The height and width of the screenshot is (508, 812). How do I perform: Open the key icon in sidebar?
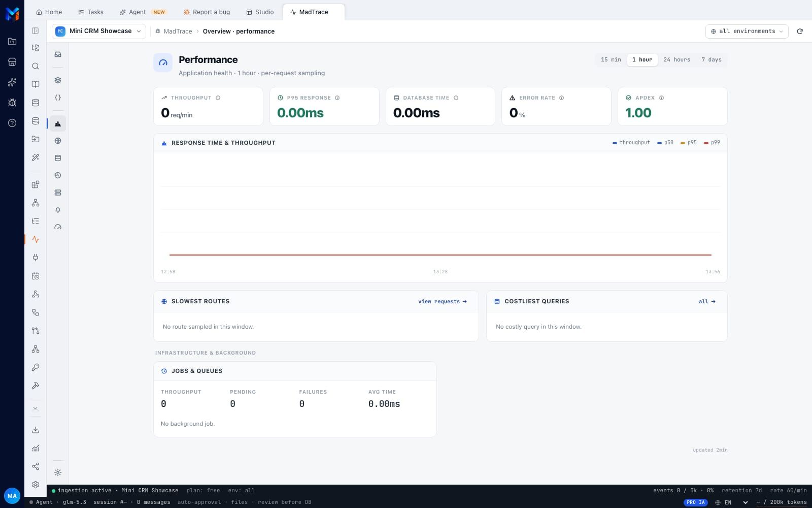pos(36,367)
